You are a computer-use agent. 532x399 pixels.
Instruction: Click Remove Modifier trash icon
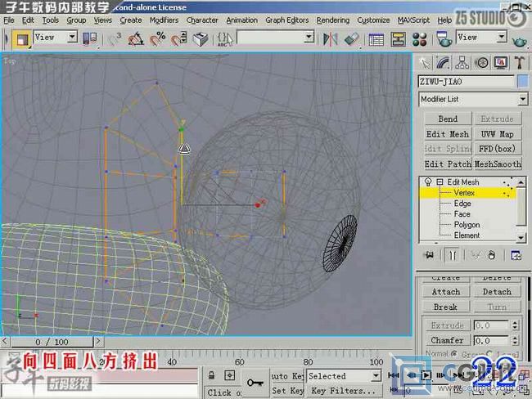pyautogui.click(x=492, y=255)
